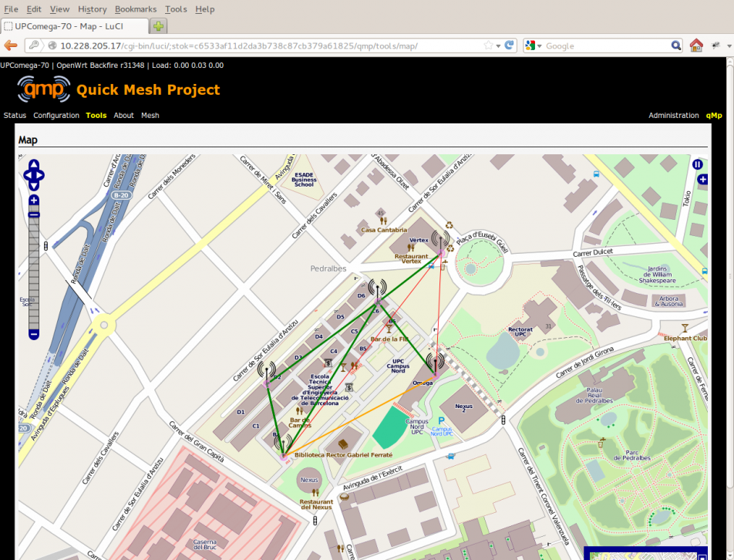The width and height of the screenshot is (734, 560).
Task: Select the Vèrtex antenna node
Action: click(440, 242)
